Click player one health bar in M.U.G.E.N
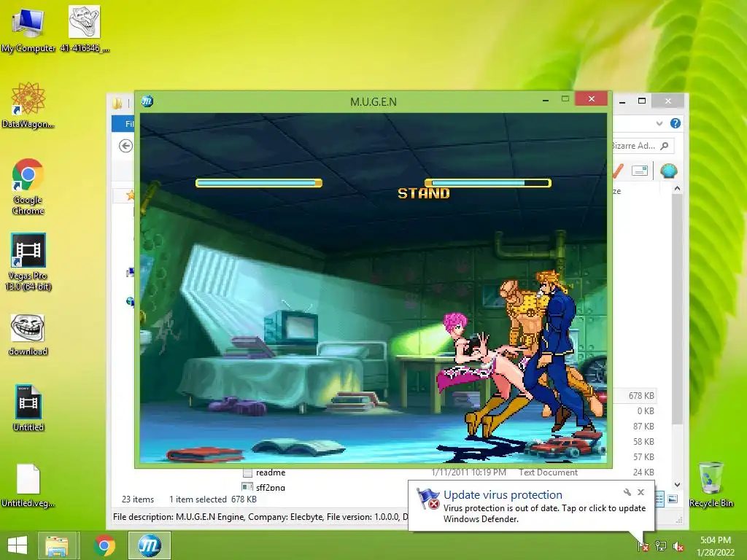The height and width of the screenshot is (560, 747). click(x=259, y=183)
